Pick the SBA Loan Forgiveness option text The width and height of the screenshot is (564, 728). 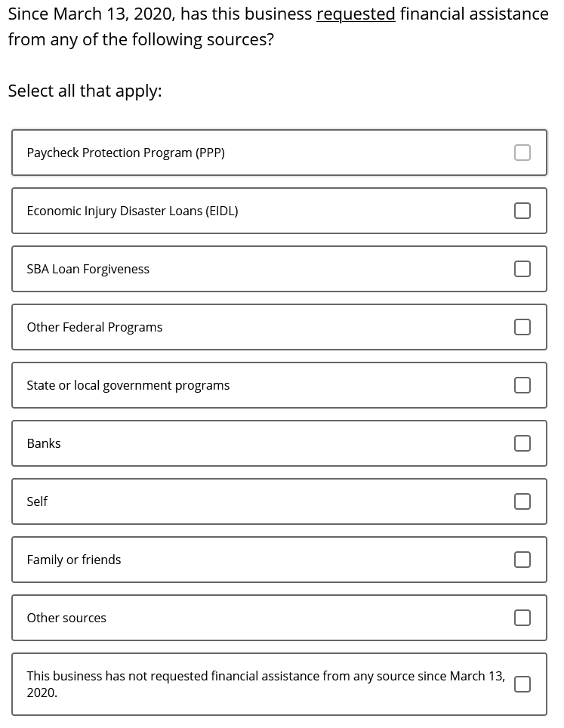(88, 270)
